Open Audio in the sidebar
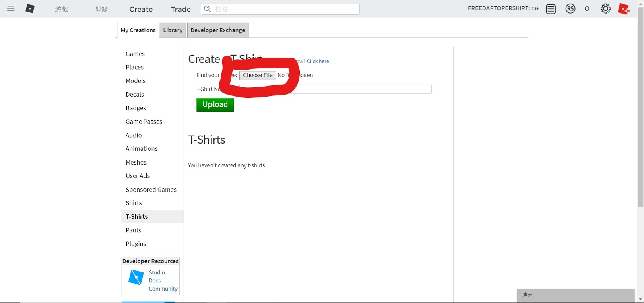Image resolution: width=644 pixels, height=303 pixels. point(134,135)
